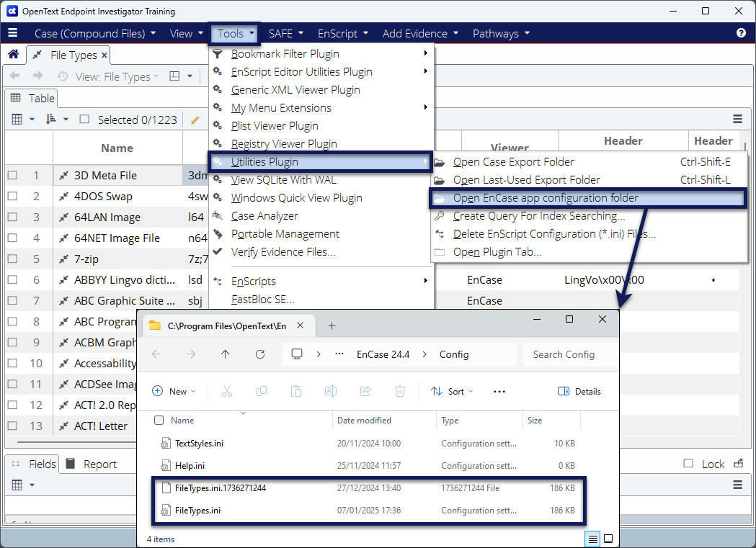This screenshot has width=756, height=548.
Task: Open the View menu dropdown
Action: coord(187,33)
